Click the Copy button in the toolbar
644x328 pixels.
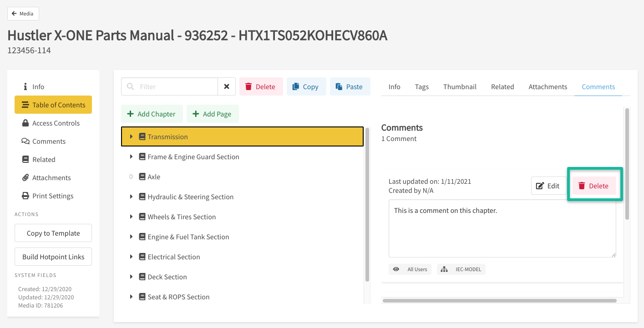(x=306, y=86)
